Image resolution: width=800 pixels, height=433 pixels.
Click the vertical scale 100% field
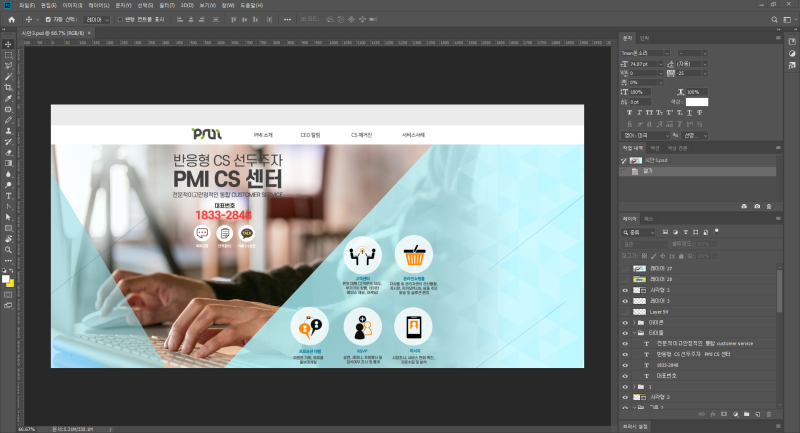point(640,92)
